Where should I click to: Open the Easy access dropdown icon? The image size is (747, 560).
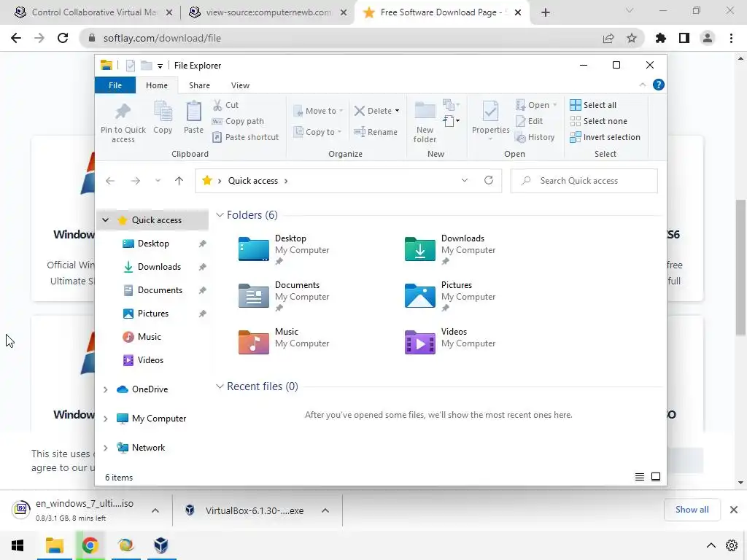[451, 121]
